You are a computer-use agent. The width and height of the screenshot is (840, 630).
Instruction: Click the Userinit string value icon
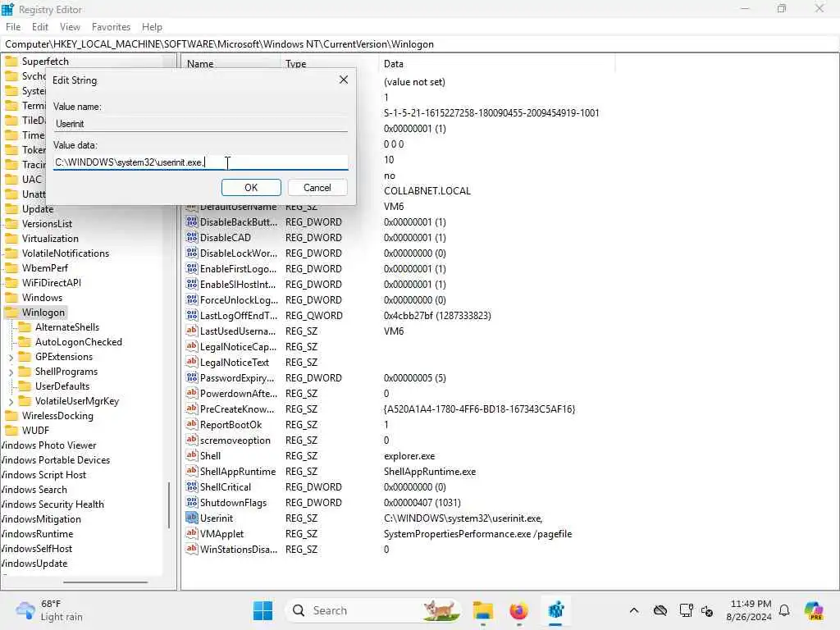point(192,518)
